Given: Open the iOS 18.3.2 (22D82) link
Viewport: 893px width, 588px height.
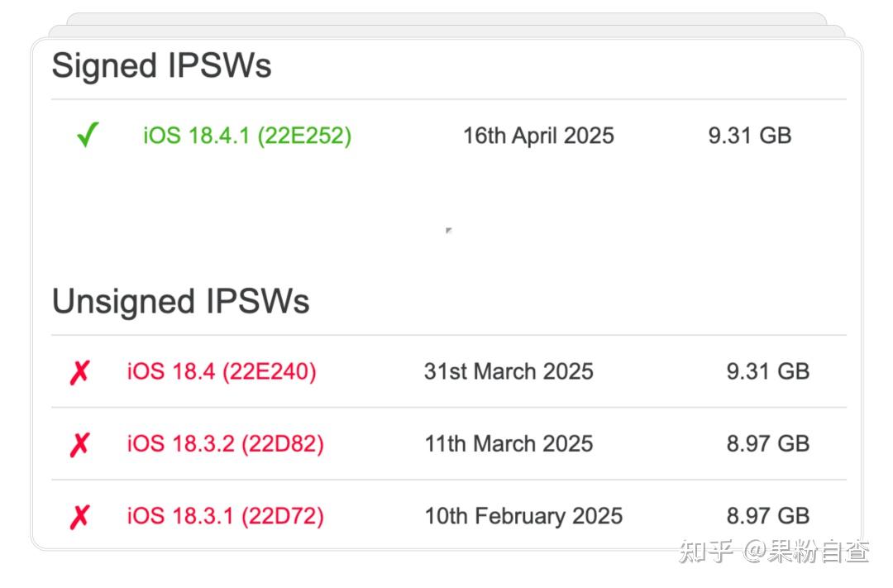Looking at the screenshot, I should coord(225,443).
